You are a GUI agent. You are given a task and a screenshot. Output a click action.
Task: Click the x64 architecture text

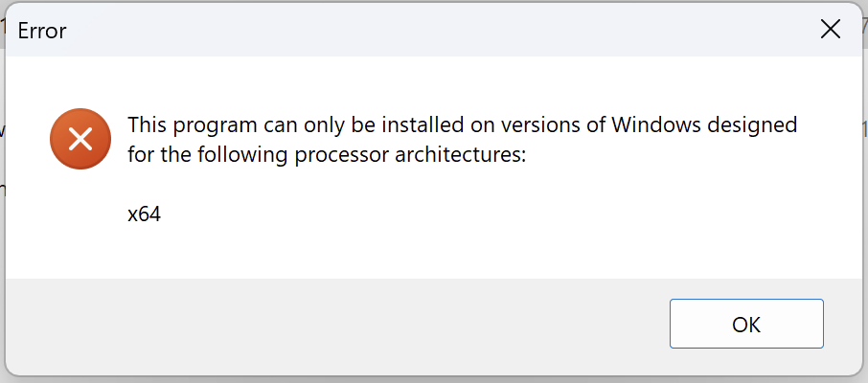[x=144, y=214]
